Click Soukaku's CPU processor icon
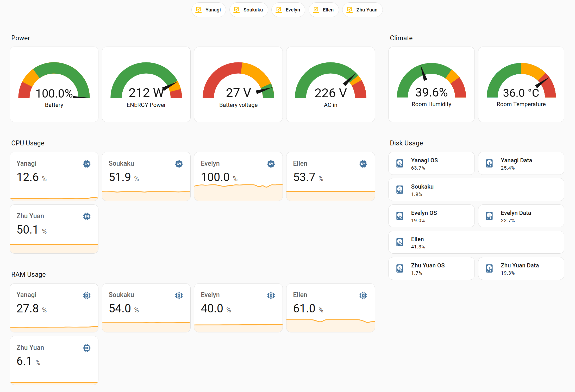The image size is (575, 392). pos(179,164)
